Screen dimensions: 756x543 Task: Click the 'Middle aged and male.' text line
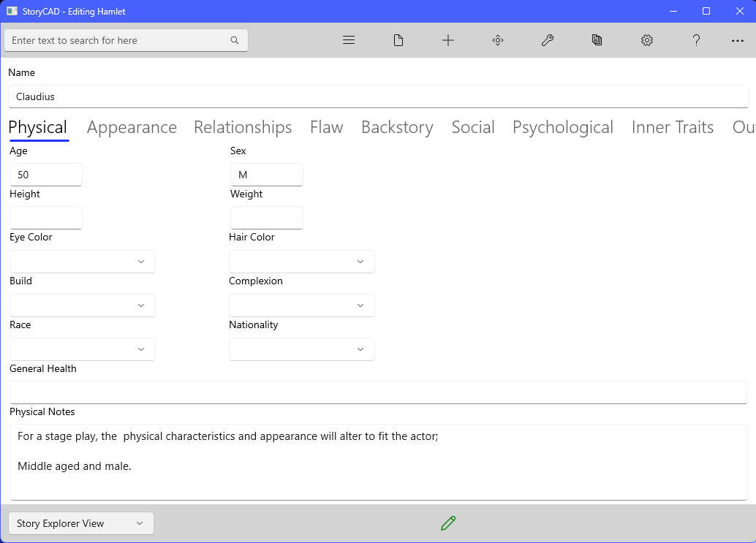[x=75, y=466]
